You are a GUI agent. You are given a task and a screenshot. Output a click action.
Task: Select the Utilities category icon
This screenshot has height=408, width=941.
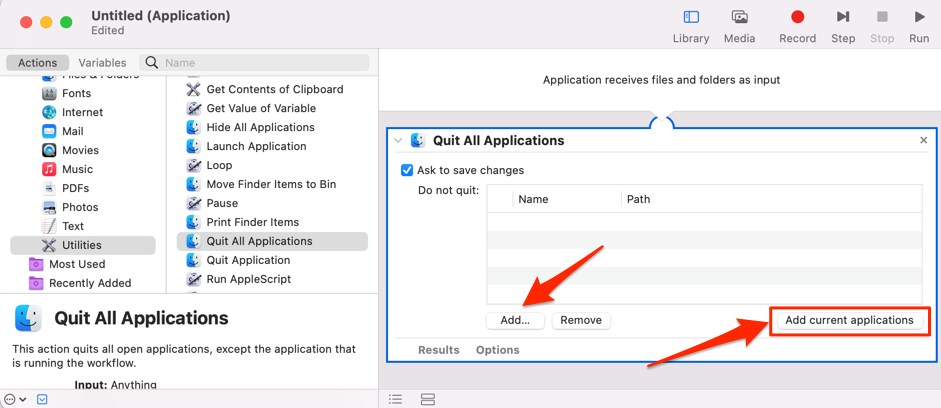click(49, 245)
